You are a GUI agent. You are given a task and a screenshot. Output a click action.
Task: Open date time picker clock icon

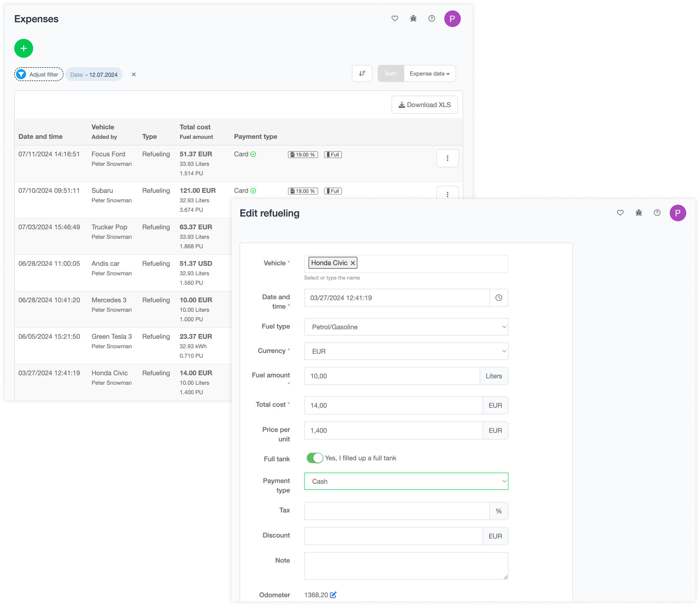pyautogui.click(x=499, y=298)
